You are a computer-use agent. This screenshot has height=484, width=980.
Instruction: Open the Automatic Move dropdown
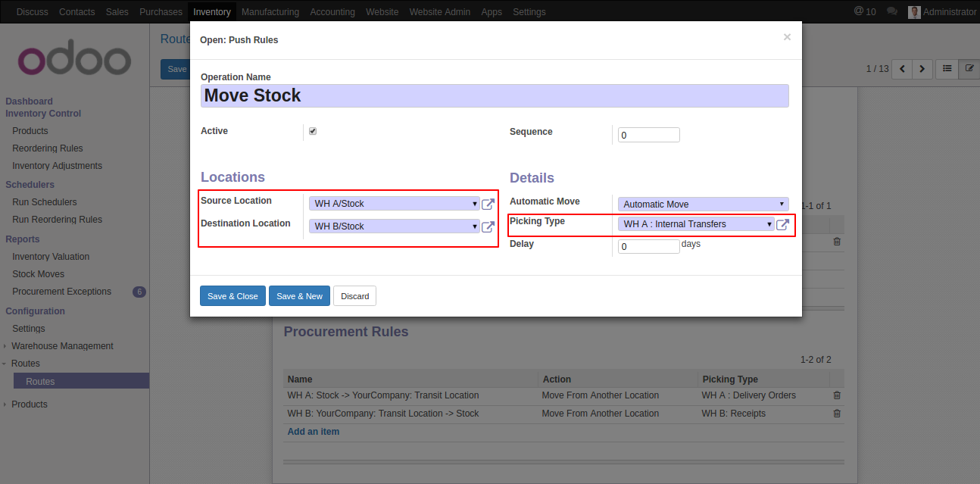click(x=703, y=205)
